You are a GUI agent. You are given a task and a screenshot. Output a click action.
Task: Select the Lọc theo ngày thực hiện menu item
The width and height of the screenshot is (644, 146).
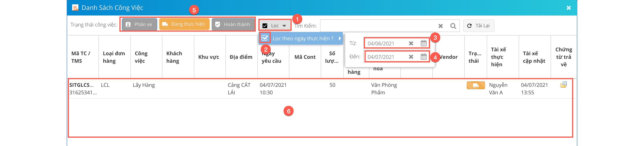click(303, 38)
